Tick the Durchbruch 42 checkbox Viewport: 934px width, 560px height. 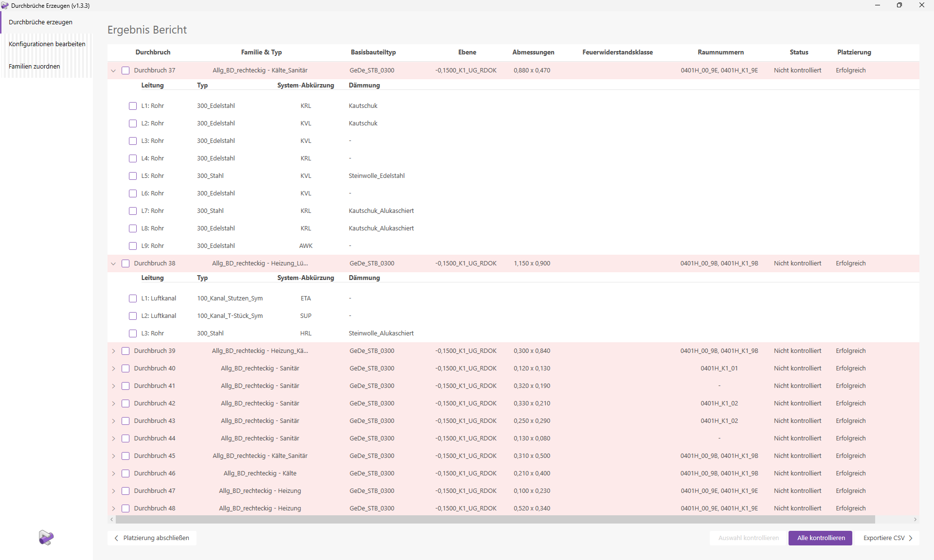coord(126,403)
